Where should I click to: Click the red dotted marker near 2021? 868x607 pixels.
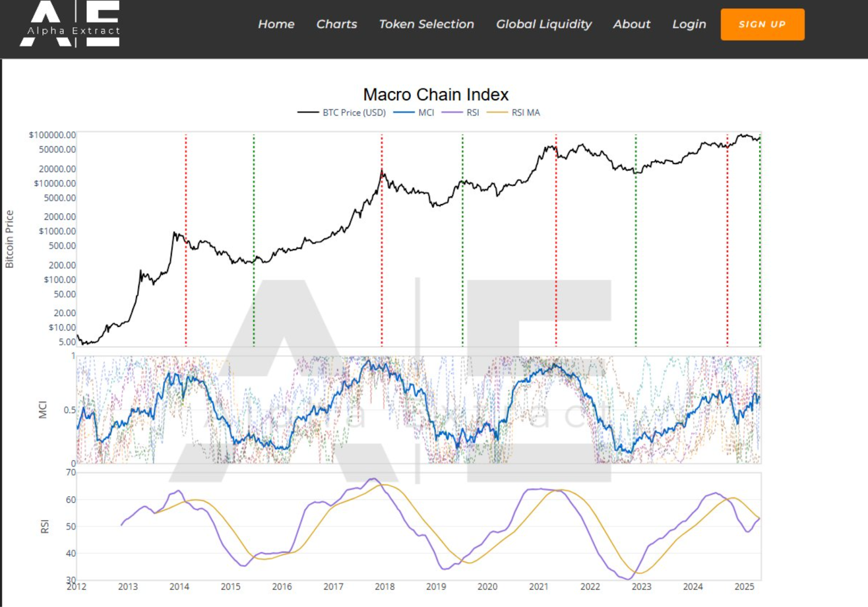coord(556,240)
